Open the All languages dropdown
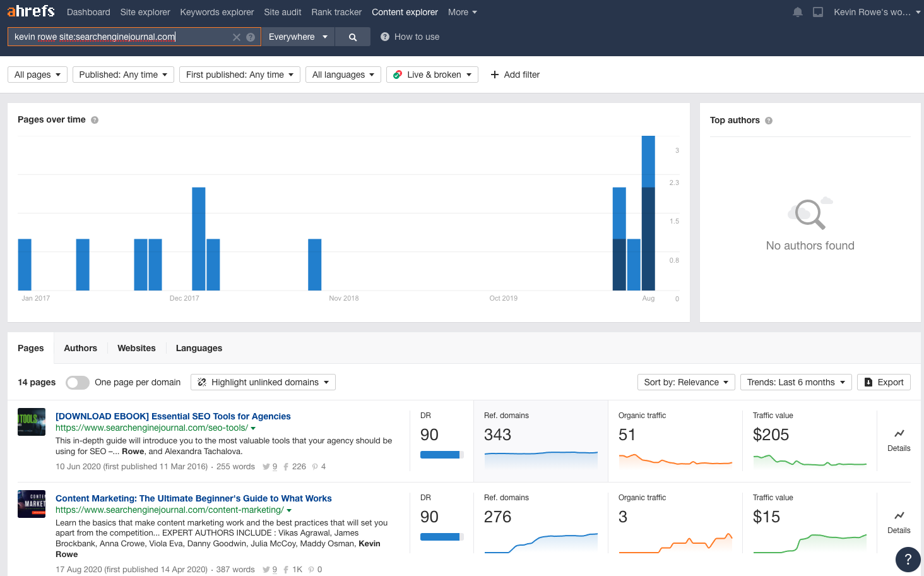The height and width of the screenshot is (576, 924). [x=343, y=75]
